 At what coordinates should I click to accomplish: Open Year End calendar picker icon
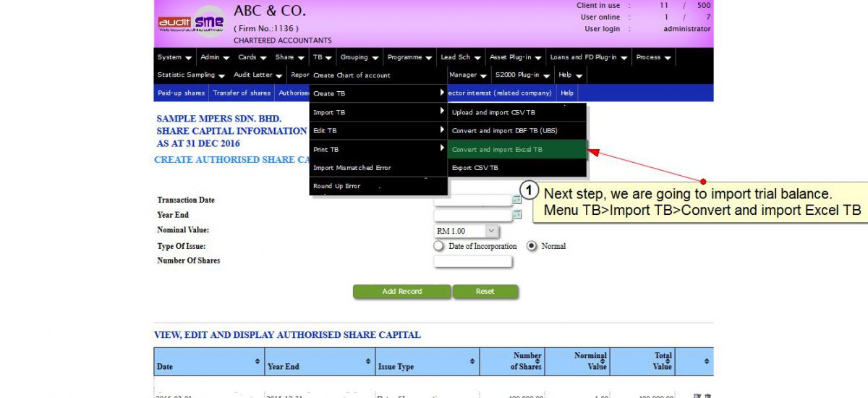tap(516, 215)
